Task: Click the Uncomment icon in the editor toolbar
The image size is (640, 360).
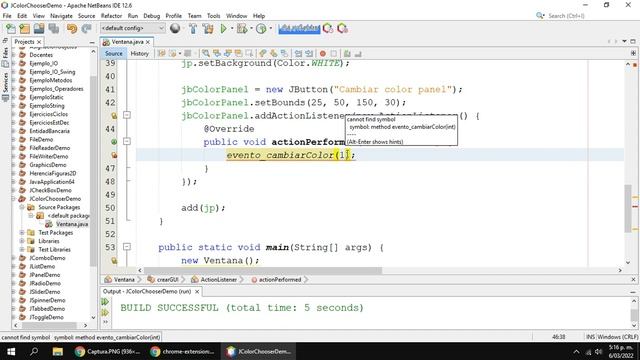Action: tap(358, 53)
